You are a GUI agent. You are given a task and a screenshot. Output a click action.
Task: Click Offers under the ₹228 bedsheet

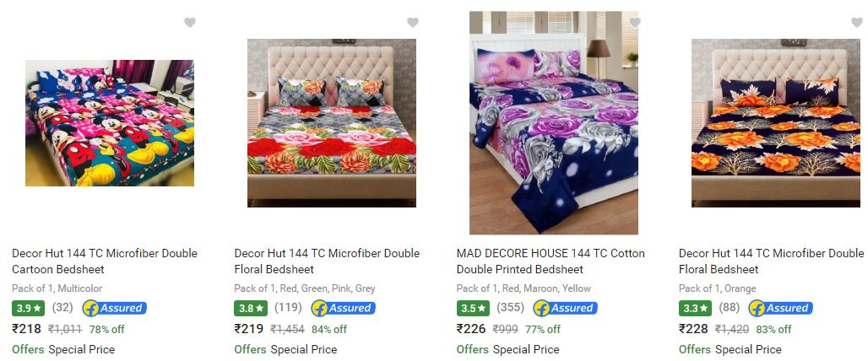pos(694,349)
